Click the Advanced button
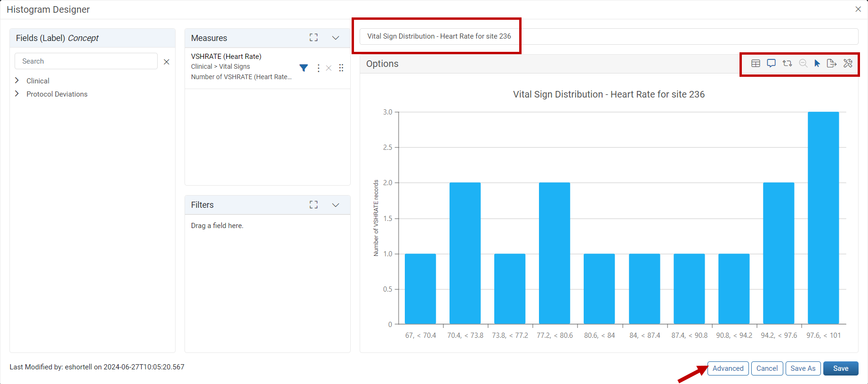Image resolution: width=868 pixels, height=384 pixels. (x=728, y=368)
